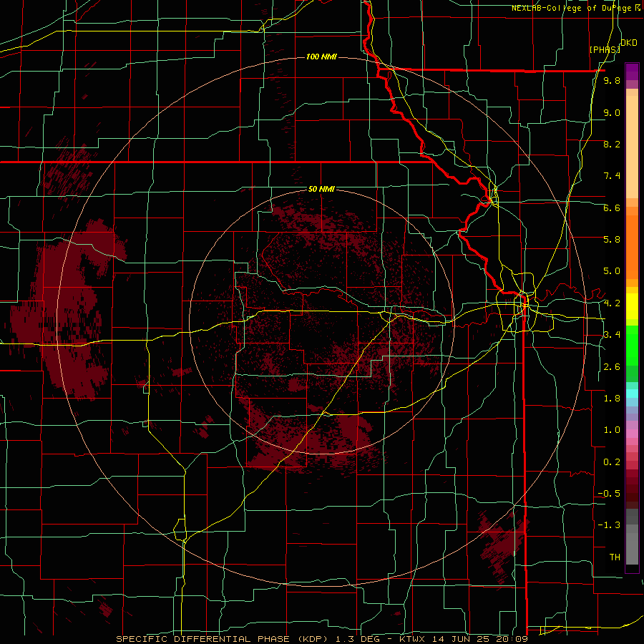Click the -0.5 scale label
The height and width of the screenshot is (644, 644).
[x=609, y=494]
